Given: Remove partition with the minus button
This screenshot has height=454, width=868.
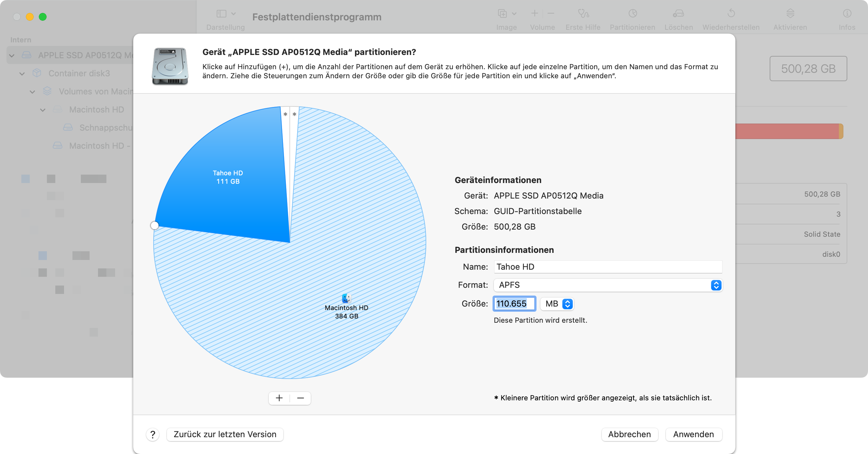Looking at the screenshot, I should (x=300, y=398).
